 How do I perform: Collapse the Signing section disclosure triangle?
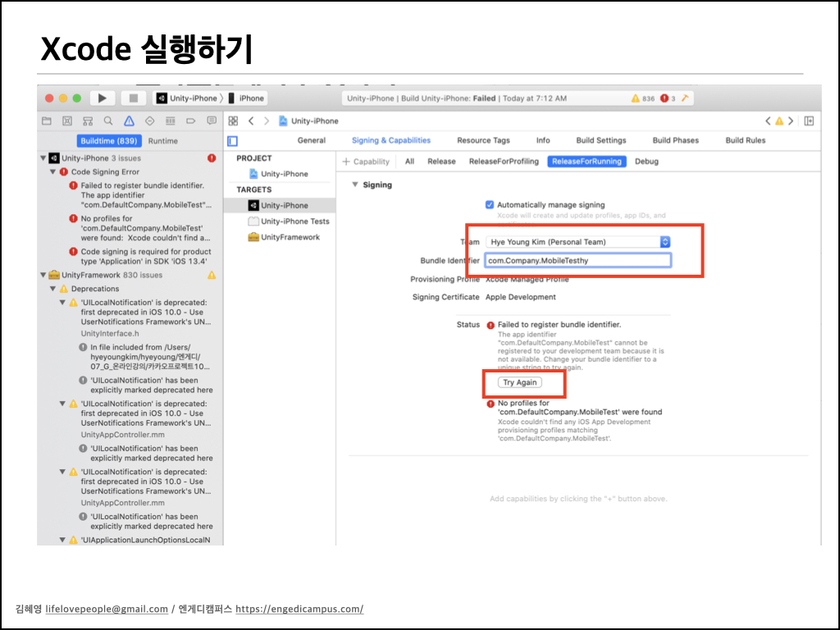[354, 185]
